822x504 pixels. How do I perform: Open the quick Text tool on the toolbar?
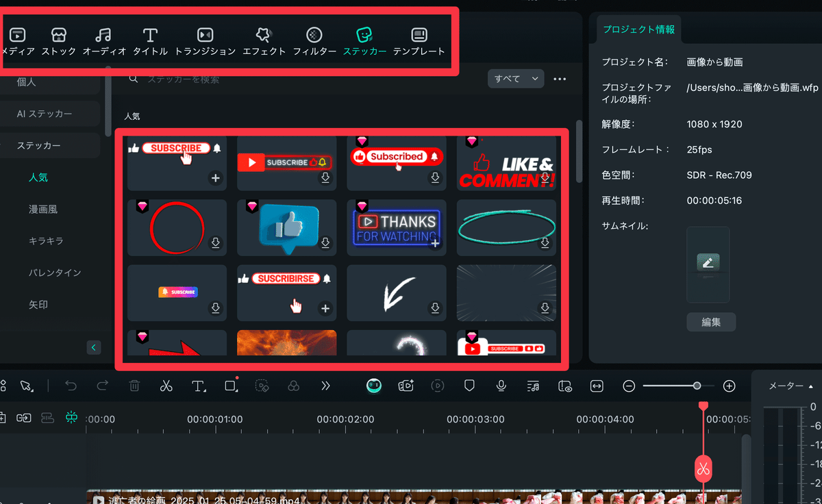click(x=199, y=386)
